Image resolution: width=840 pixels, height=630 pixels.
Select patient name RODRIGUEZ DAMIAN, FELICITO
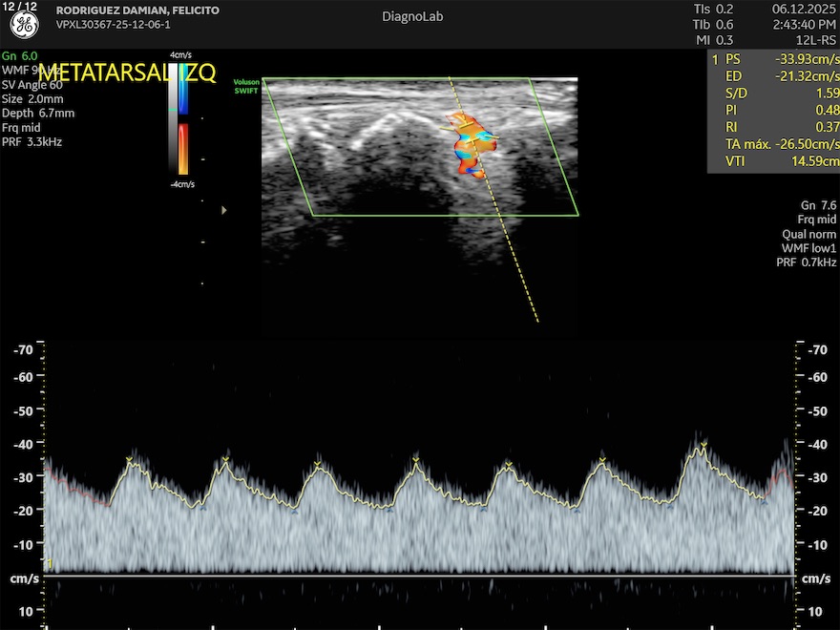(137, 10)
